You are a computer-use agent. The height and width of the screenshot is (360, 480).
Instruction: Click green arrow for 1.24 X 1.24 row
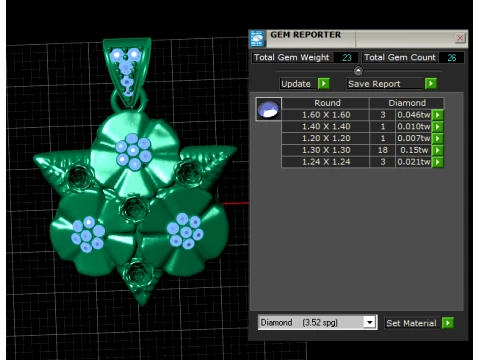[438, 162]
